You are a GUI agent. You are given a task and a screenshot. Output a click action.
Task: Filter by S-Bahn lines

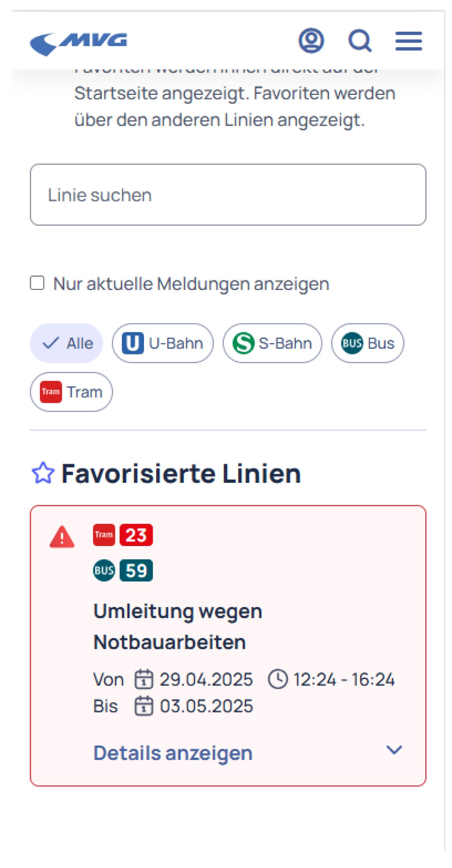[272, 343]
